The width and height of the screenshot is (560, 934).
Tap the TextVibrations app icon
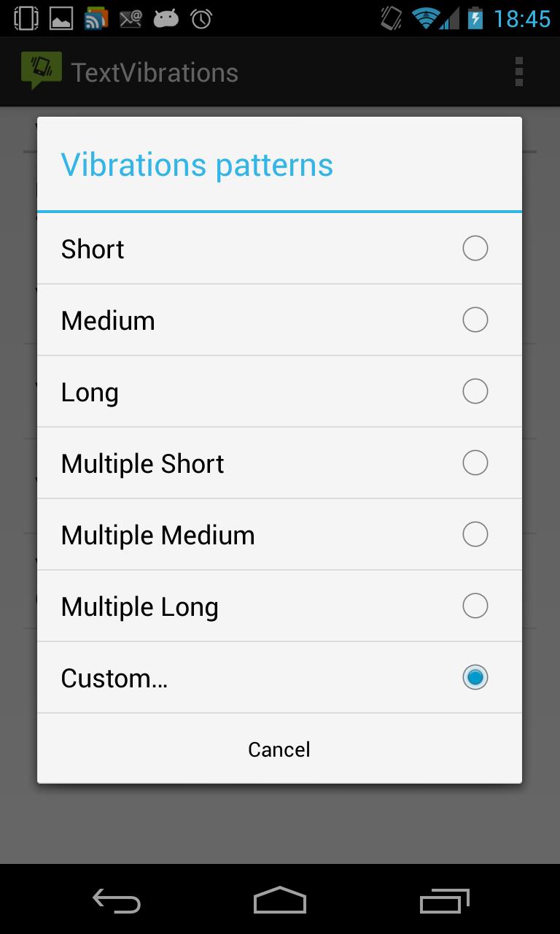pos(41,72)
